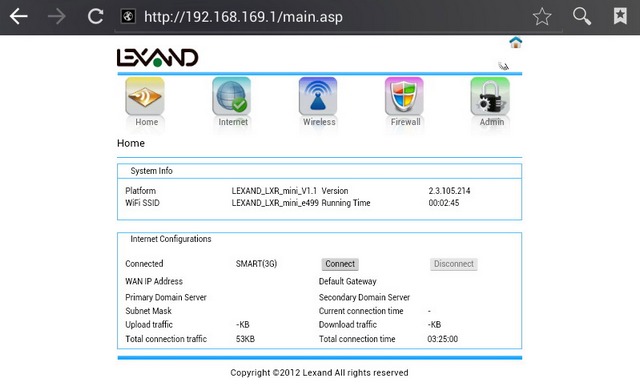Click the Home label under the icon
Image resolution: width=640 pixels, height=387 pixels.
pos(147,122)
